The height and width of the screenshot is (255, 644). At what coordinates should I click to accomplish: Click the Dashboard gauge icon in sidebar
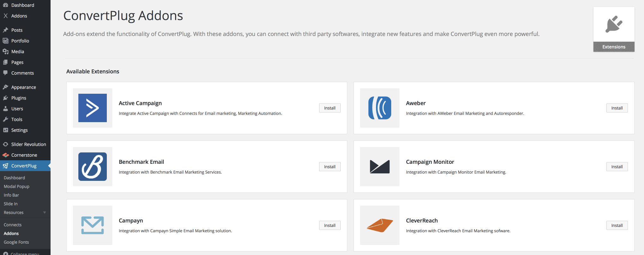(5, 5)
